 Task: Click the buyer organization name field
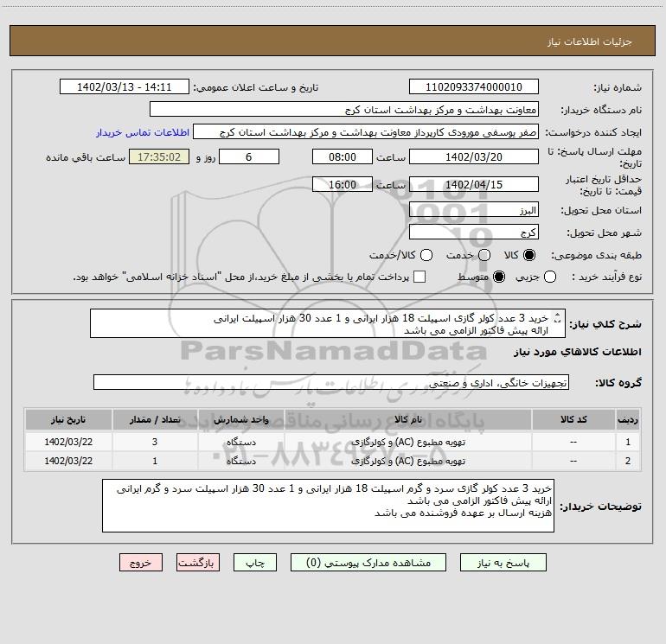point(344,110)
